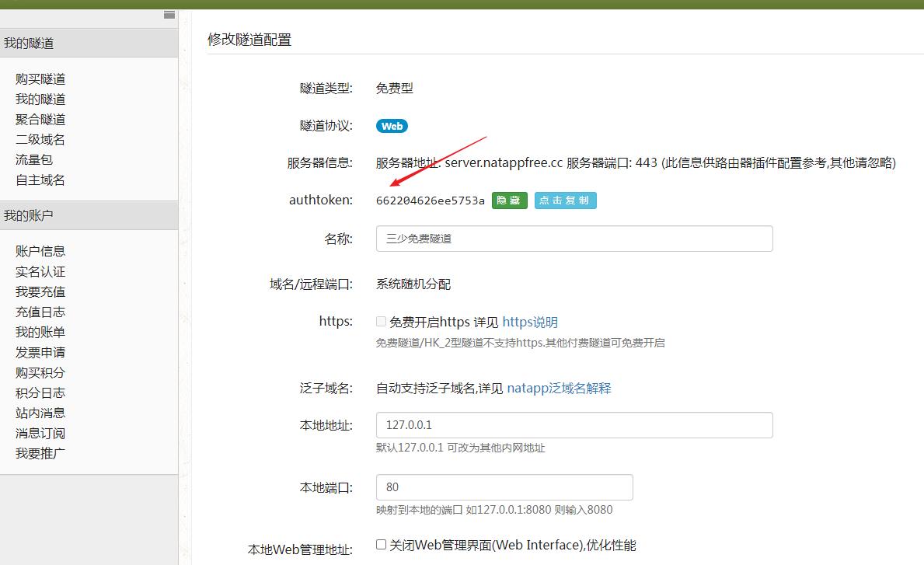924x565 pixels.
Task: Copy the authtoken using 点击复制
Action: (565, 200)
